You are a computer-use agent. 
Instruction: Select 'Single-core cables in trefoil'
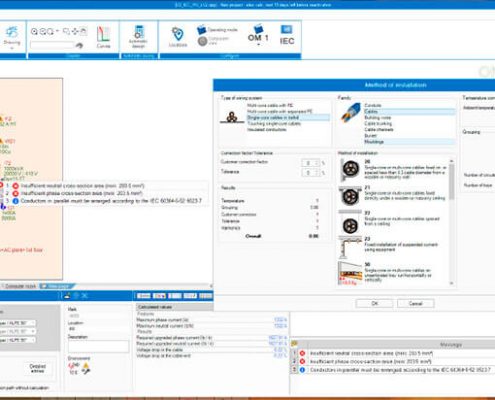288,117
